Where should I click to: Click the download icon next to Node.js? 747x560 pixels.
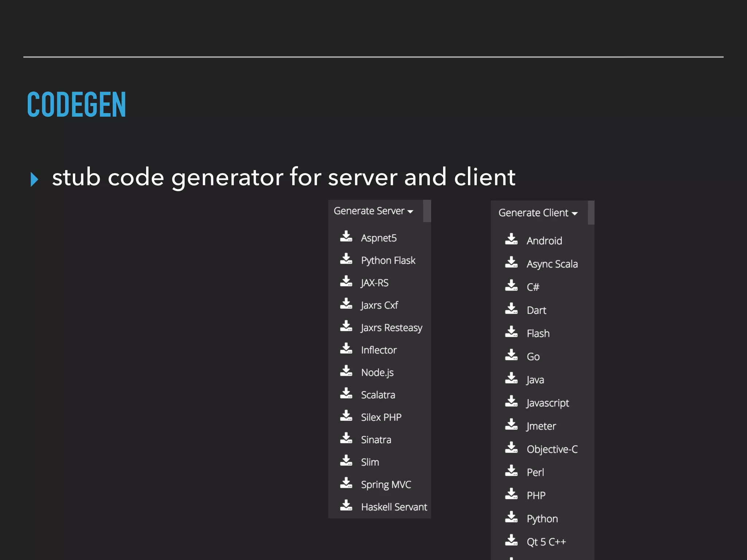pyautogui.click(x=346, y=371)
